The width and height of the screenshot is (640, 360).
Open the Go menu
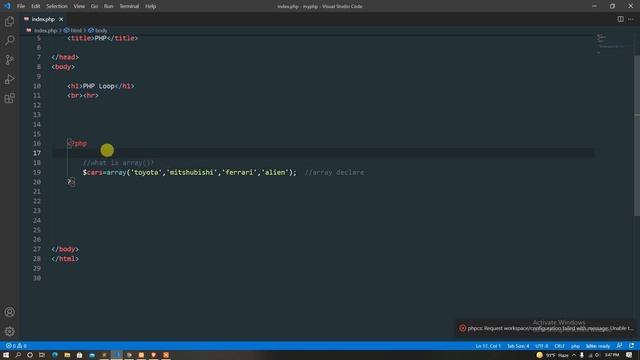pyautogui.click(x=94, y=6)
